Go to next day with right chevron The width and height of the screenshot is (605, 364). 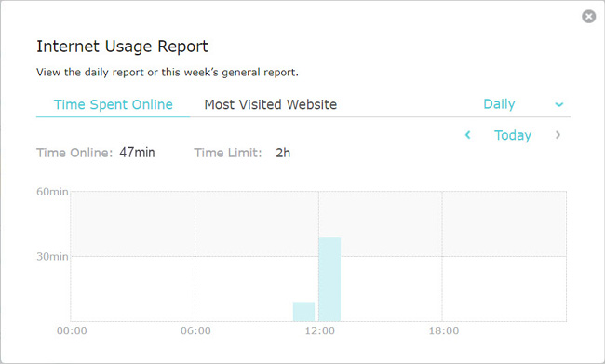558,135
